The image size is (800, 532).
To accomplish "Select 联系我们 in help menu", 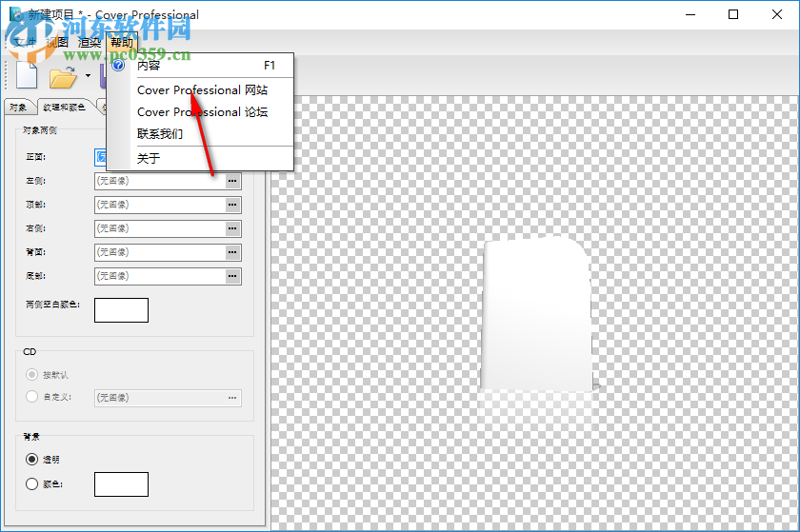I will coord(200,133).
